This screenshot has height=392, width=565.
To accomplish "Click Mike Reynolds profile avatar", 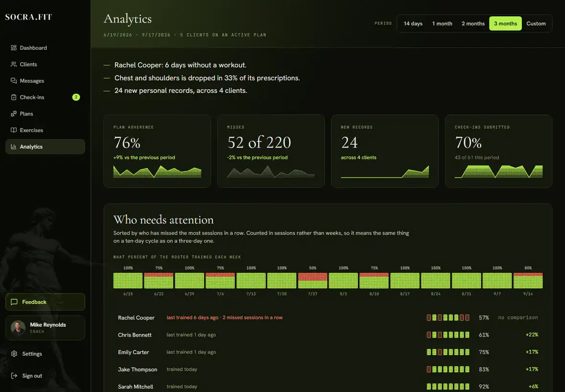I will click(x=18, y=327).
